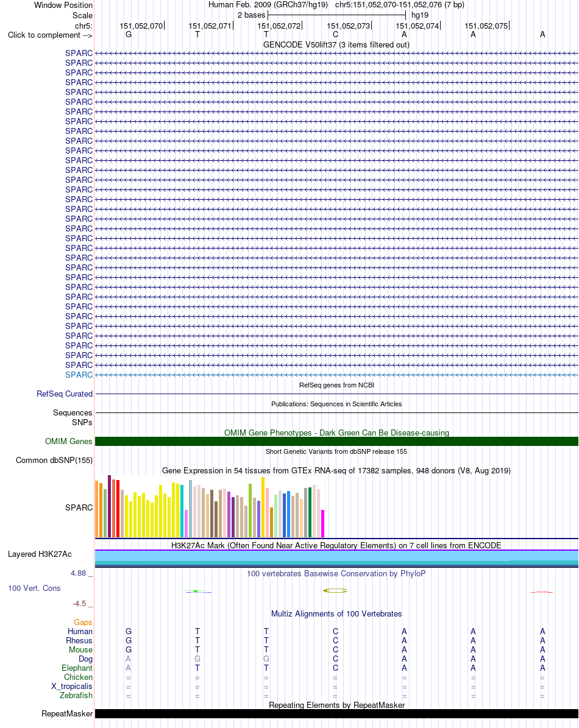Click the 'Sequences' track label
Viewport: 579px width, 728px height.
point(73,413)
